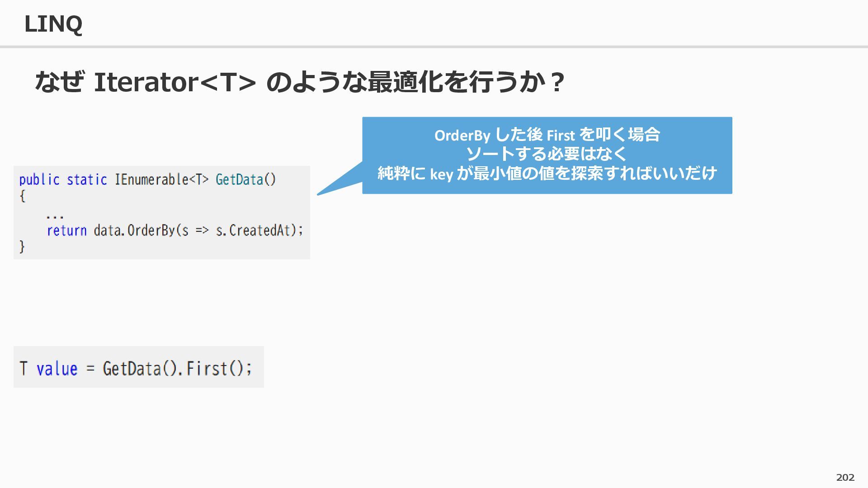868x488 pixels.
Task: Click the word OrderBy in the blue callout
Action: click(x=462, y=136)
